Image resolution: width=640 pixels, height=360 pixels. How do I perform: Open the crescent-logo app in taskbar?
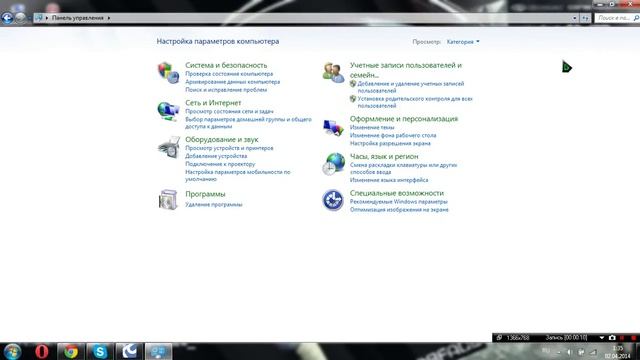point(129,351)
